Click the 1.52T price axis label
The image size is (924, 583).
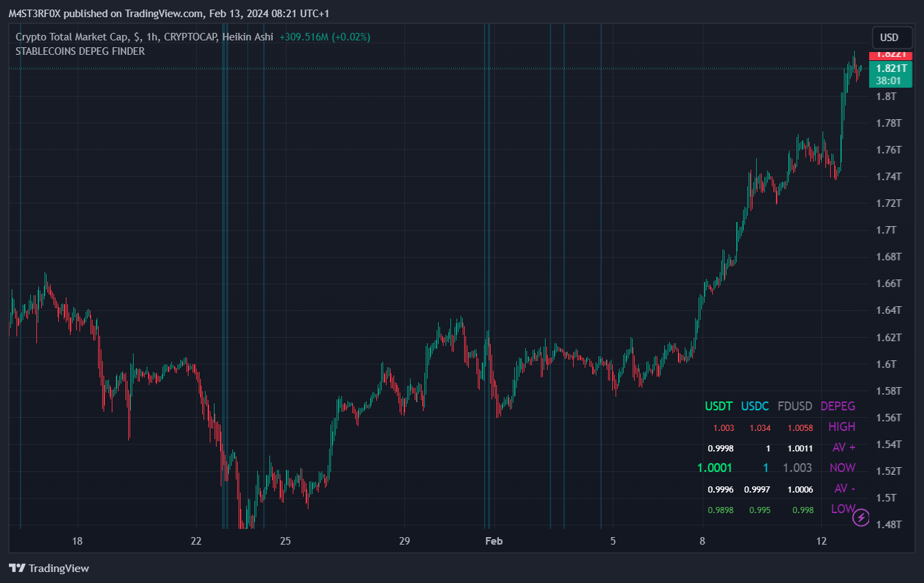pyautogui.click(x=888, y=471)
